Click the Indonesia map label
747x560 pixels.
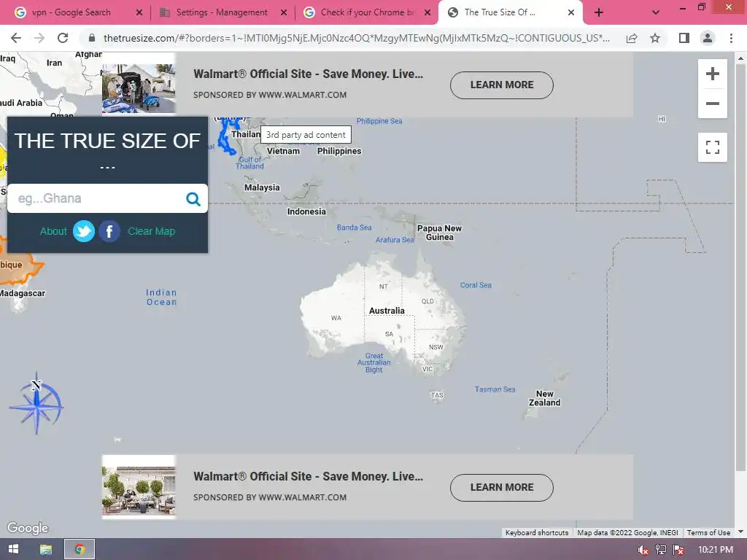306,212
